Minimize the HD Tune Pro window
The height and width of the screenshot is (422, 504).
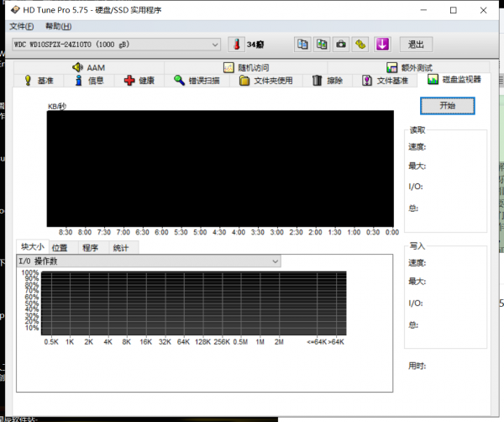point(423,10)
